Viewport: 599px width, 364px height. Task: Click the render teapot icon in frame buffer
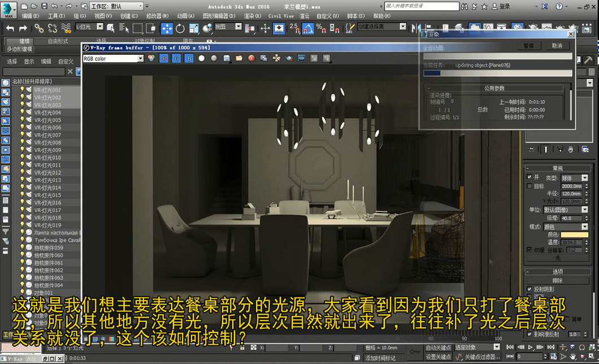point(289,58)
